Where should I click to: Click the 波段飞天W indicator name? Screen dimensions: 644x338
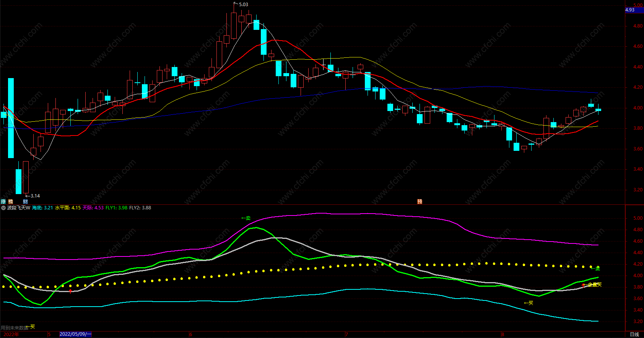[x=18, y=208]
